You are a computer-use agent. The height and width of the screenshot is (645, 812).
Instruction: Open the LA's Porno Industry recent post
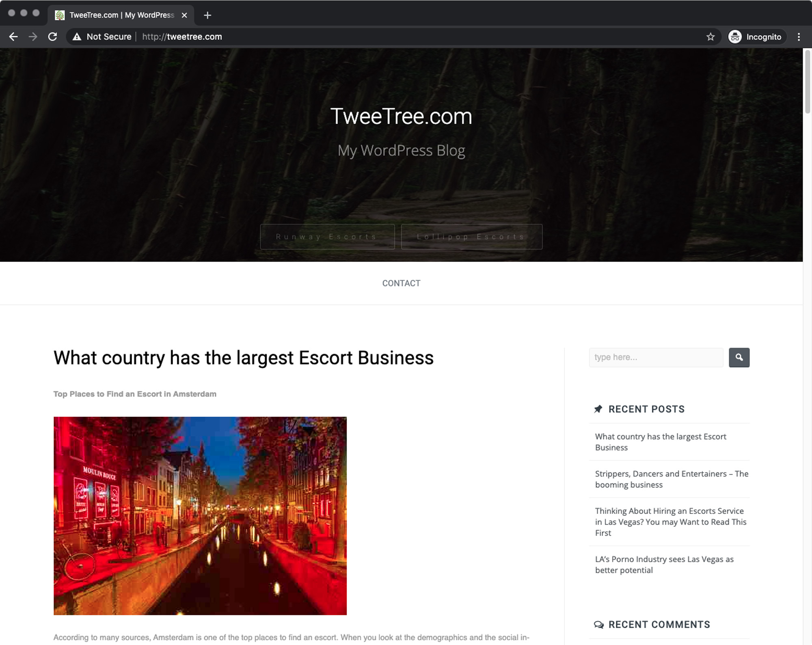pos(664,565)
